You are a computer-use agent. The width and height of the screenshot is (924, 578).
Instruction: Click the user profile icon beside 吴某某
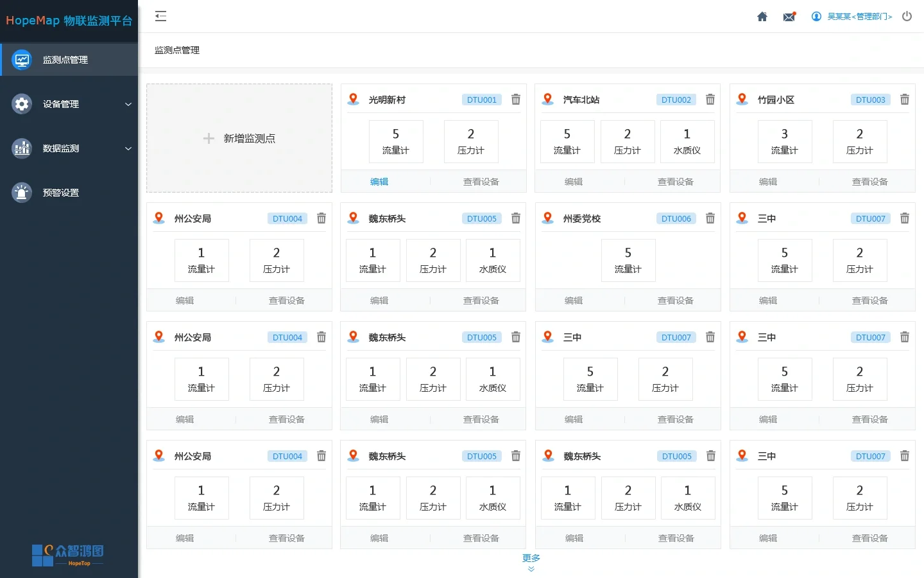pos(816,16)
